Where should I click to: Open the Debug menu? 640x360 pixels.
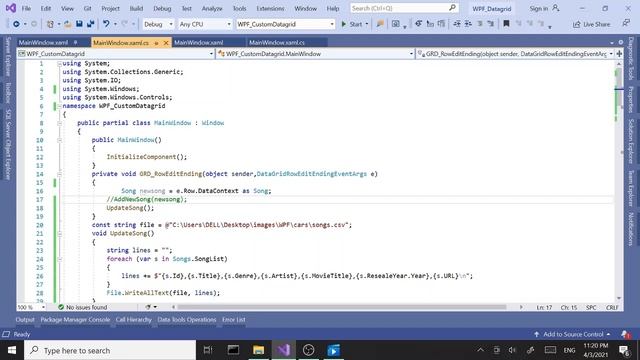[x=162, y=8]
